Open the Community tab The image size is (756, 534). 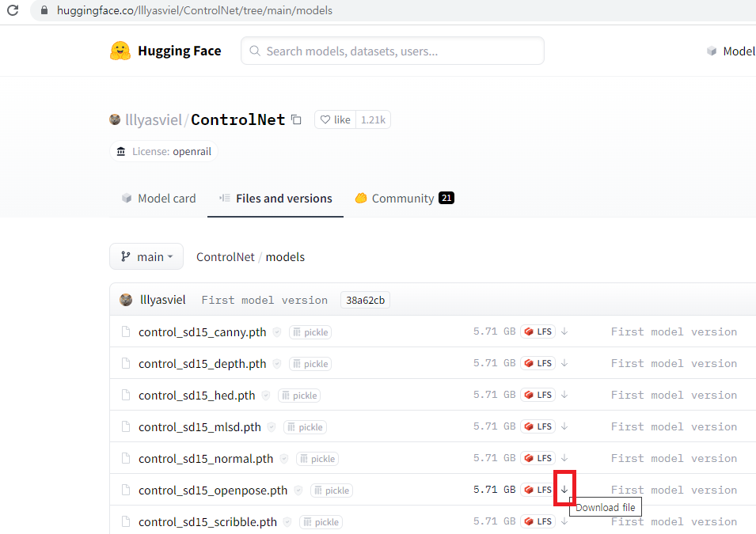tap(404, 198)
